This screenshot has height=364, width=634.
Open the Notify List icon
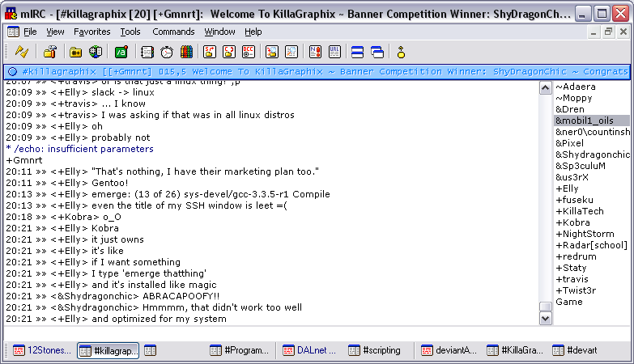tap(315, 52)
